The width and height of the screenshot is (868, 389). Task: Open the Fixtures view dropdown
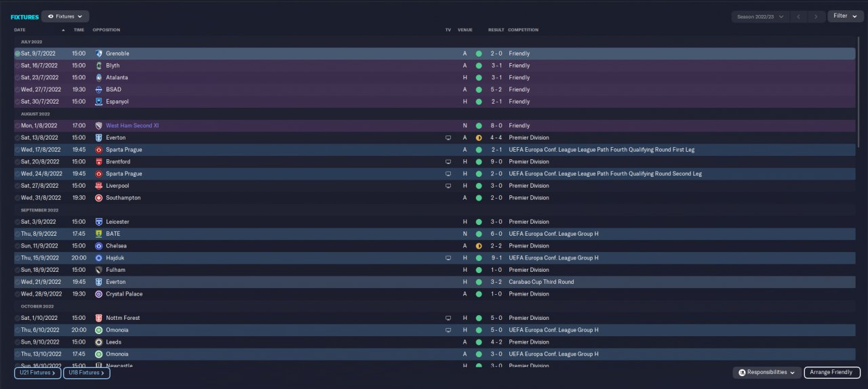65,16
